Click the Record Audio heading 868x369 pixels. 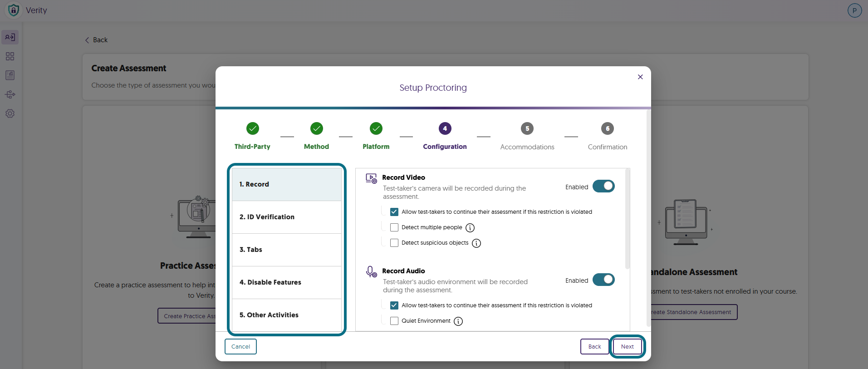point(403,271)
